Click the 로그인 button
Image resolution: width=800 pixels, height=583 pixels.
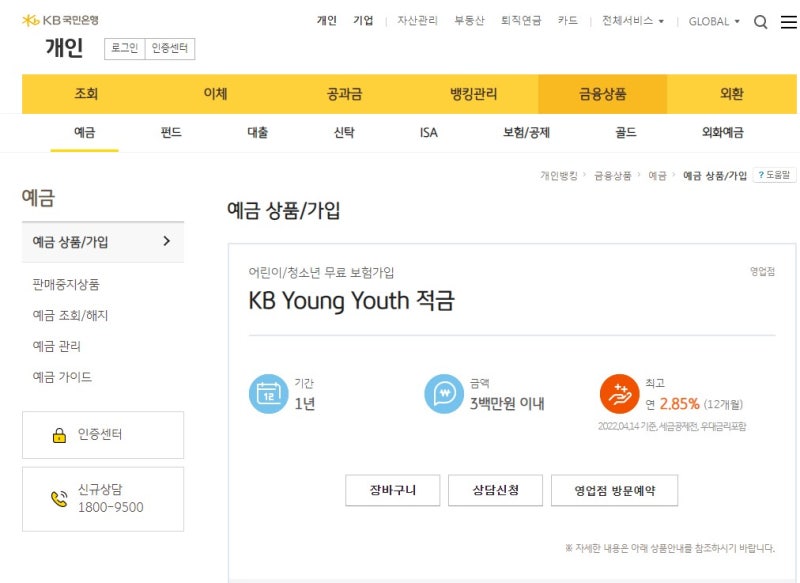(125, 48)
